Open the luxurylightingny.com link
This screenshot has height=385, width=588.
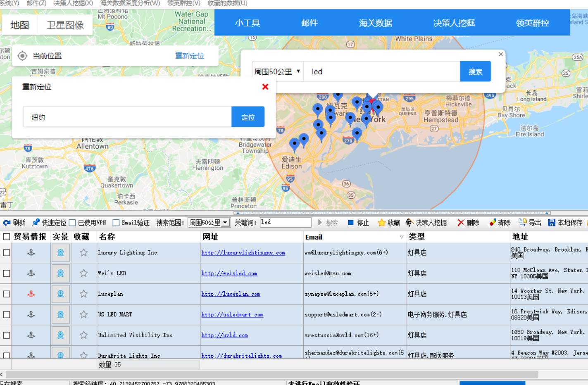[243, 252]
